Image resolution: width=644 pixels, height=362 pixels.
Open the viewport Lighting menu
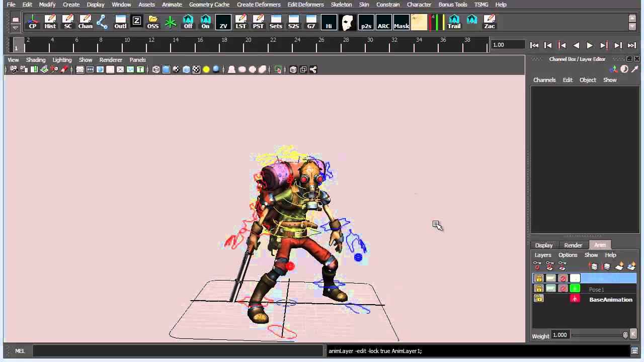point(62,60)
